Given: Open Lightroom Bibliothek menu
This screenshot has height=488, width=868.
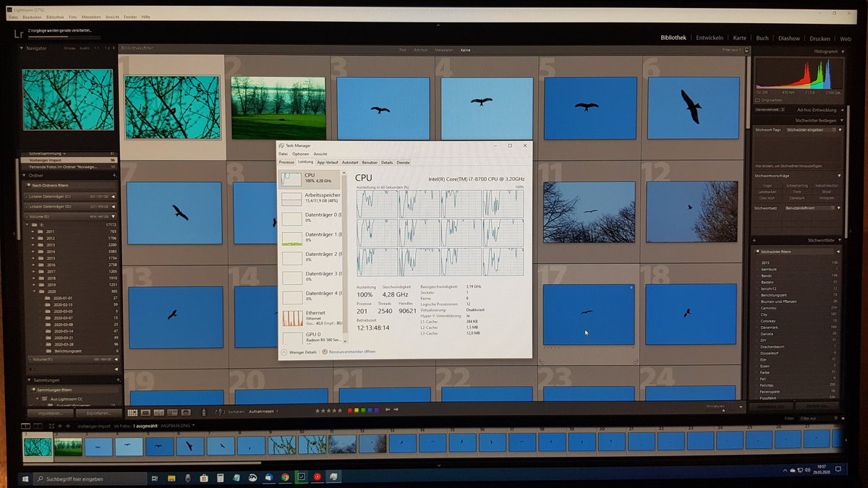Looking at the screenshot, I should click(54, 16).
